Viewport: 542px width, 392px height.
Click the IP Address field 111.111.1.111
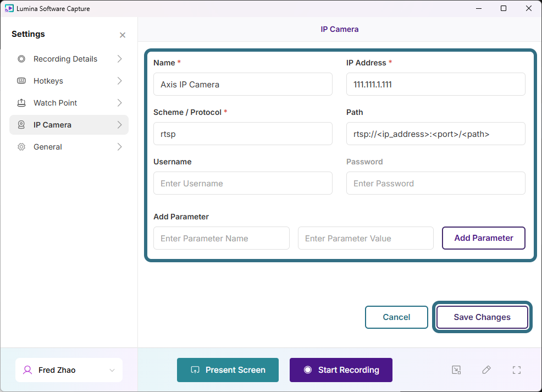pos(436,84)
